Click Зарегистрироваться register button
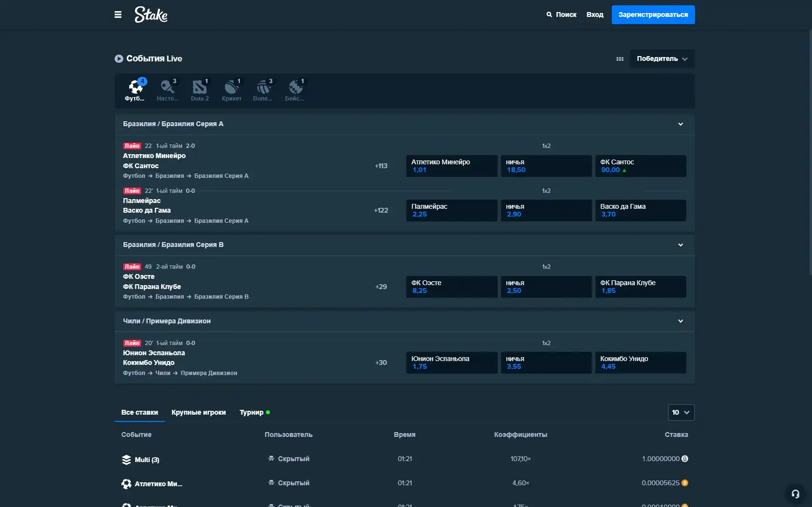Image resolution: width=812 pixels, height=507 pixels. pyautogui.click(x=653, y=14)
